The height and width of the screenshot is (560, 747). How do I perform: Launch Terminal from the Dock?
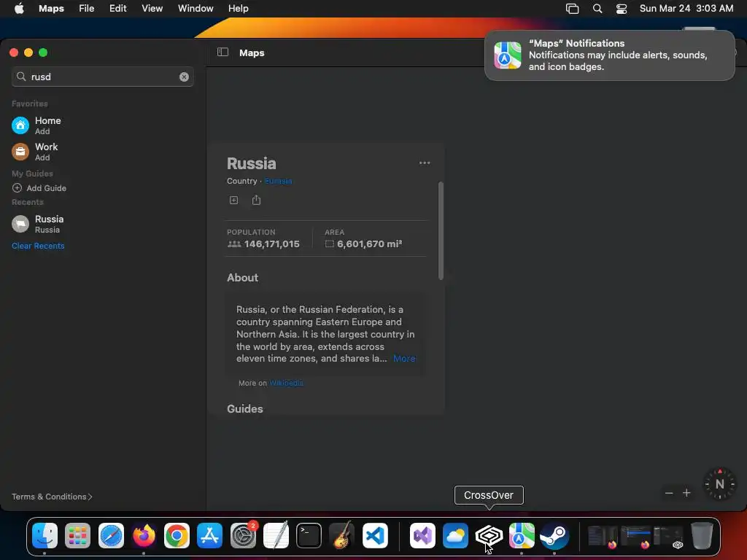click(x=309, y=536)
